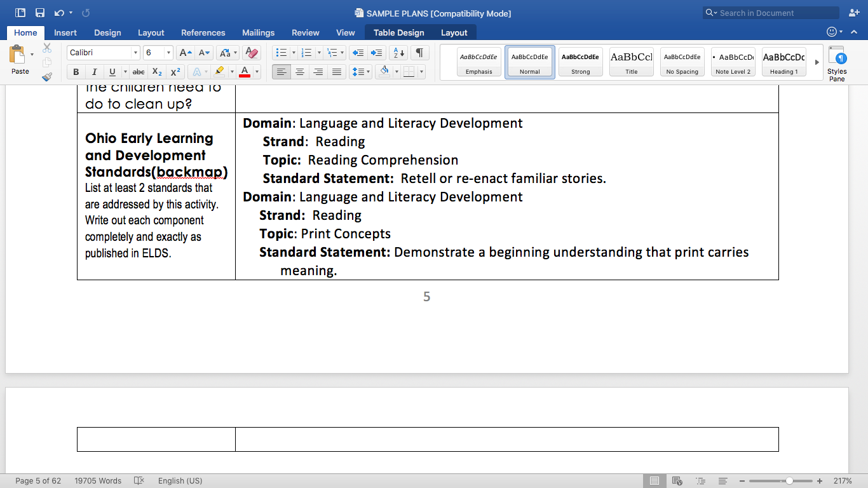868x488 pixels.
Task: Open font color dropdown arrow
Action: 257,72
